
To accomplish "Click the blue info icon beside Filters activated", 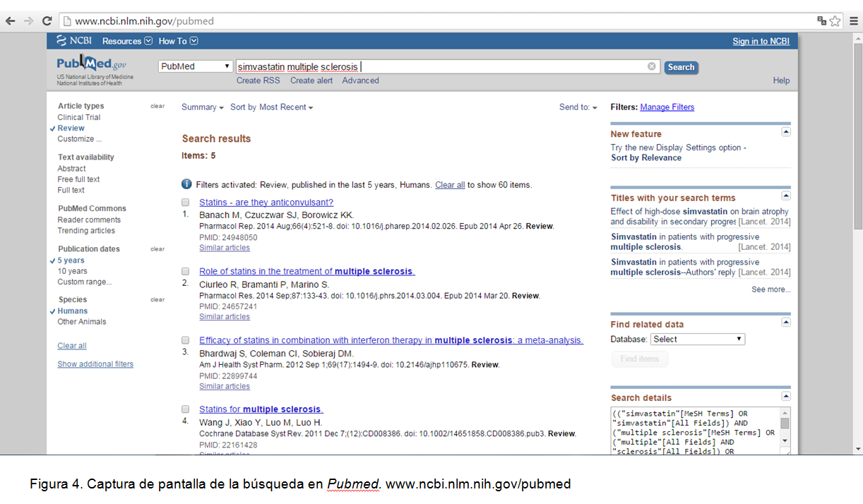I will pyautogui.click(x=186, y=184).
